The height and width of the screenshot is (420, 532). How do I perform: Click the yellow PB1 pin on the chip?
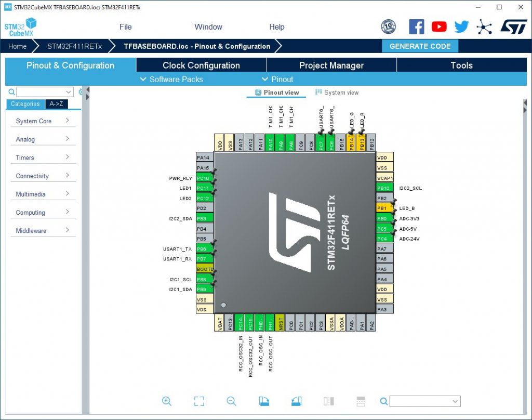(382, 208)
